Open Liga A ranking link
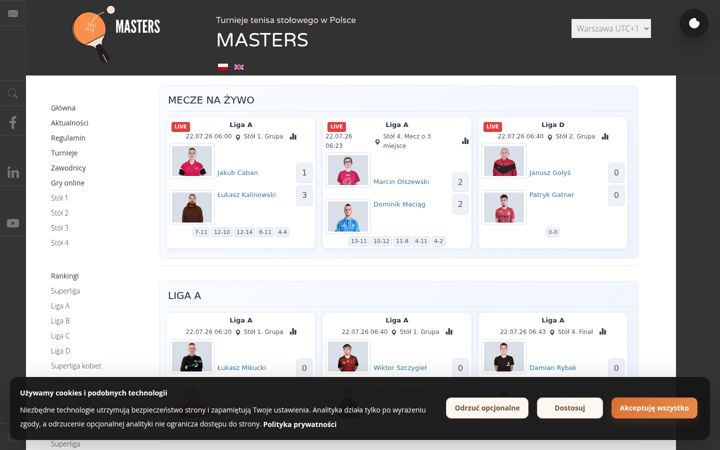Image resolution: width=720 pixels, height=450 pixels. pyautogui.click(x=60, y=306)
